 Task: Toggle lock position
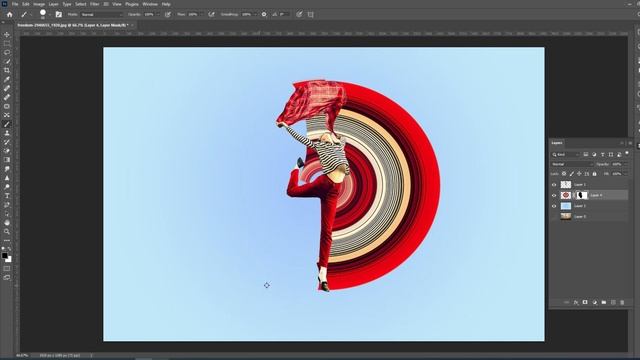[x=579, y=174]
